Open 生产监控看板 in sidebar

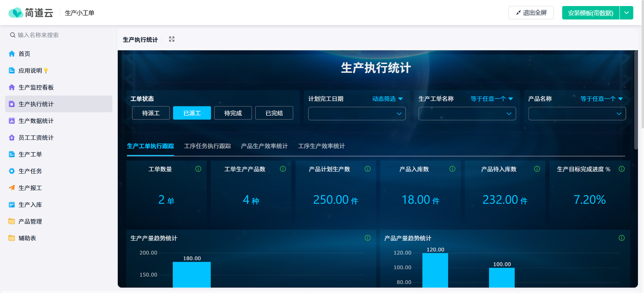pos(58,87)
